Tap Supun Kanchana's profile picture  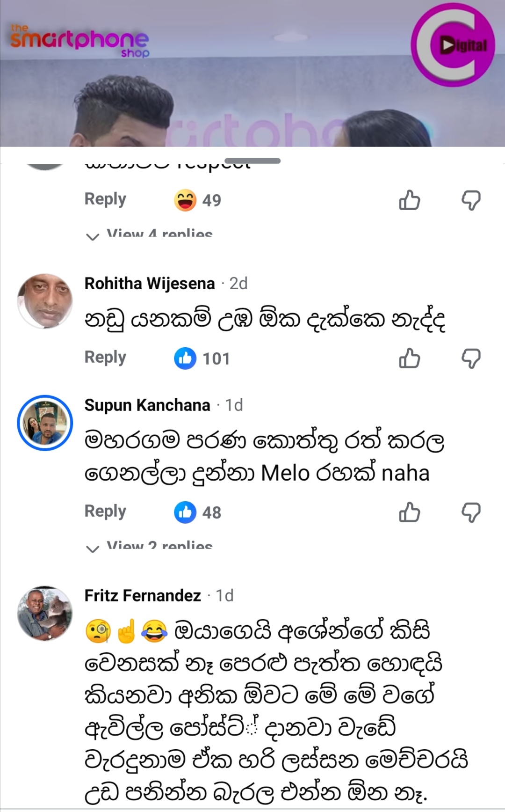45,423
